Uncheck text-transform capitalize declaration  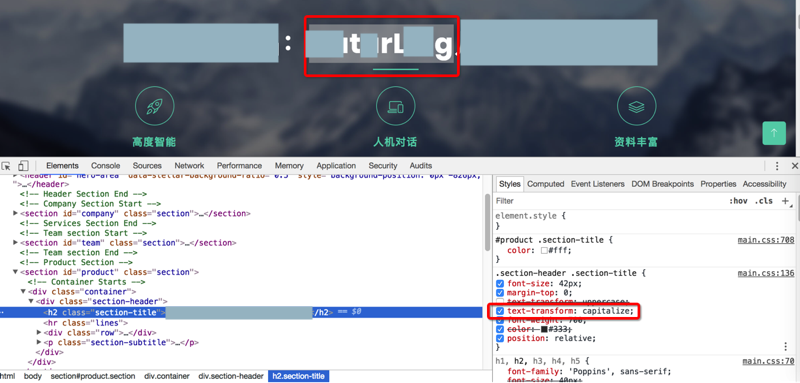click(x=500, y=311)
